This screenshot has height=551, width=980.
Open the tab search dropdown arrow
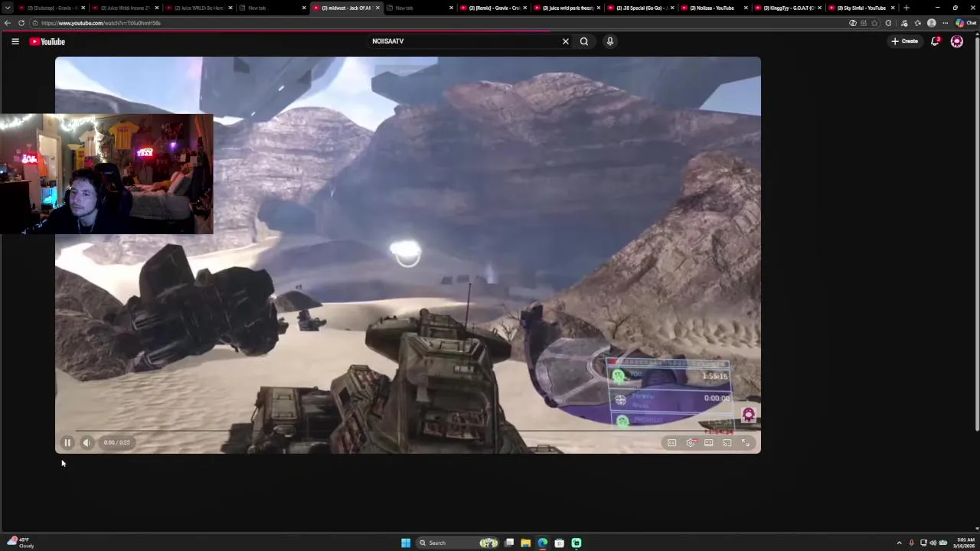tap(8, 8)
